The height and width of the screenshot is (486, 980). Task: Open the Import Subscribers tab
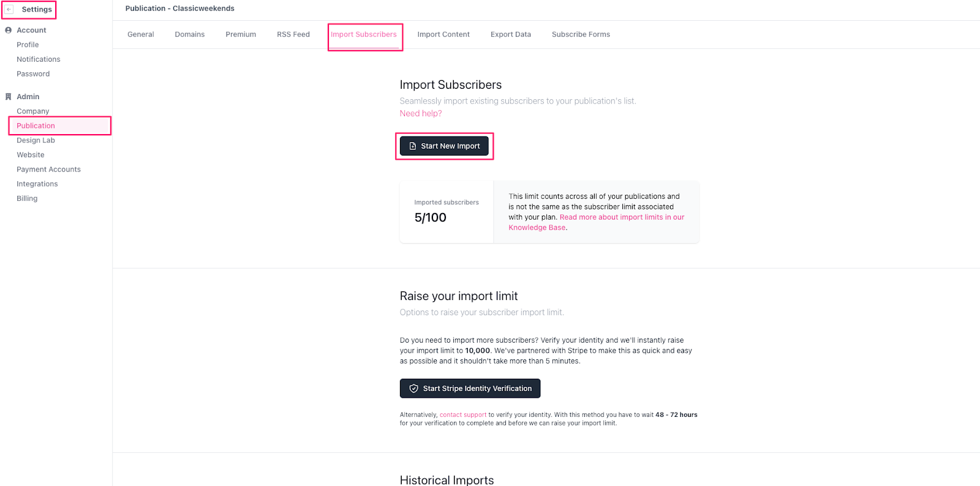[364, 34]
